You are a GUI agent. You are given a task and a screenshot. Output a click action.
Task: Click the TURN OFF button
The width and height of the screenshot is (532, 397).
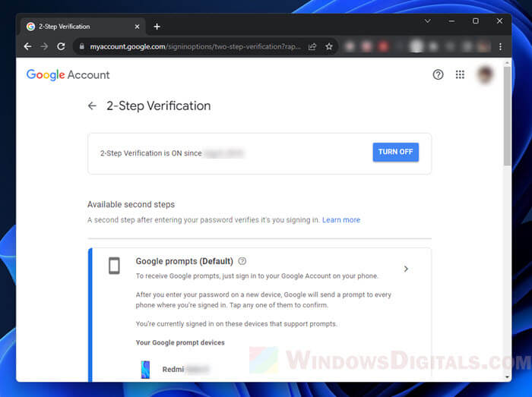[396, 152]
